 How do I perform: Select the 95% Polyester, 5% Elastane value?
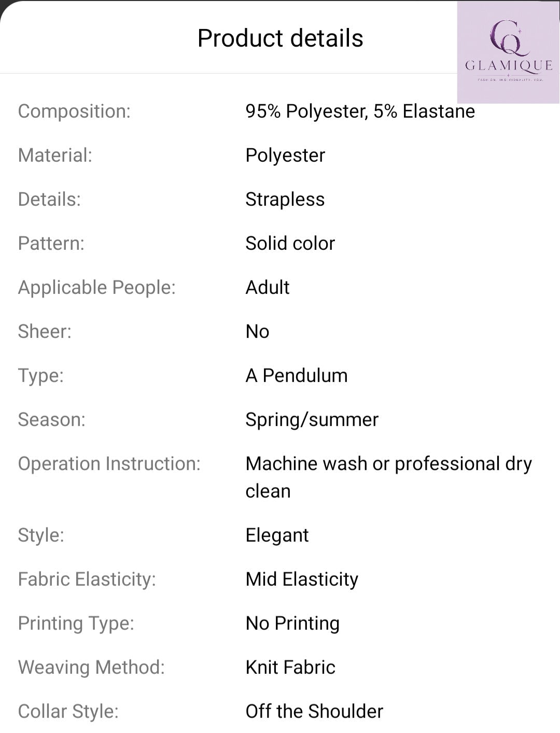(x=360, y=111)
